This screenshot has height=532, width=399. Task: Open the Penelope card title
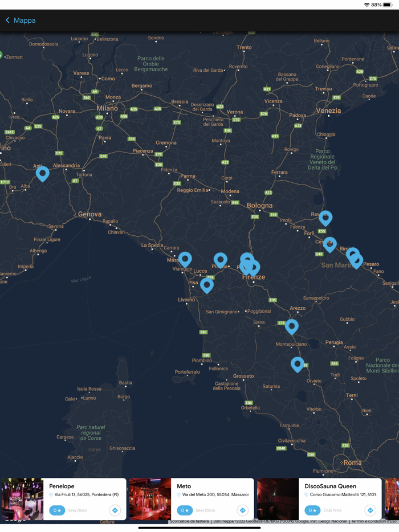62,486
